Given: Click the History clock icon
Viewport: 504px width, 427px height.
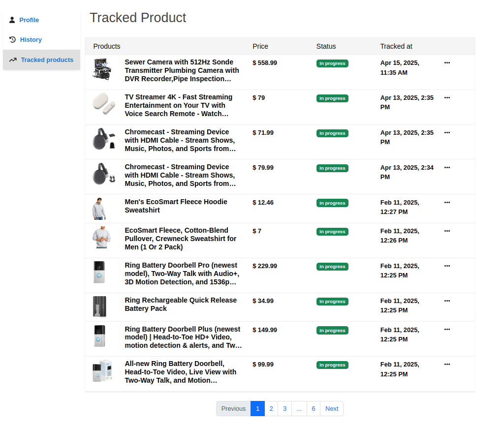Looking at the screenshot, I should 13,40.
